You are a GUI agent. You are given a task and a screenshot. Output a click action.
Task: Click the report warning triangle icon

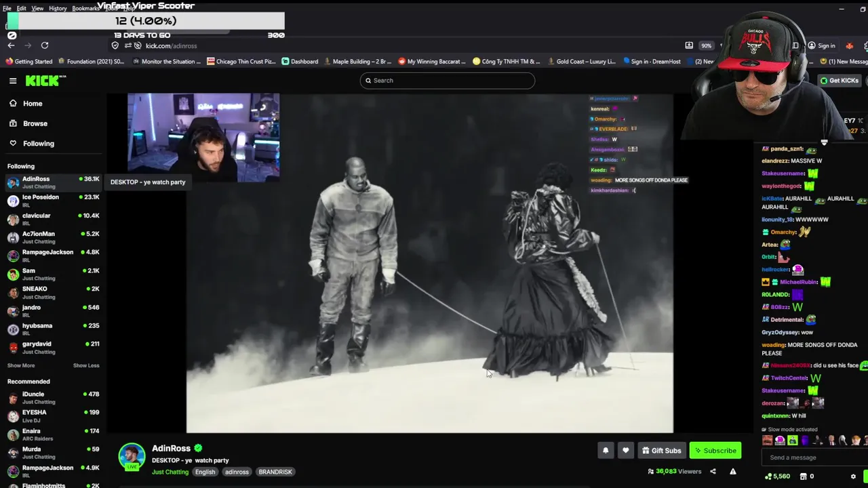tap(733, 472)
